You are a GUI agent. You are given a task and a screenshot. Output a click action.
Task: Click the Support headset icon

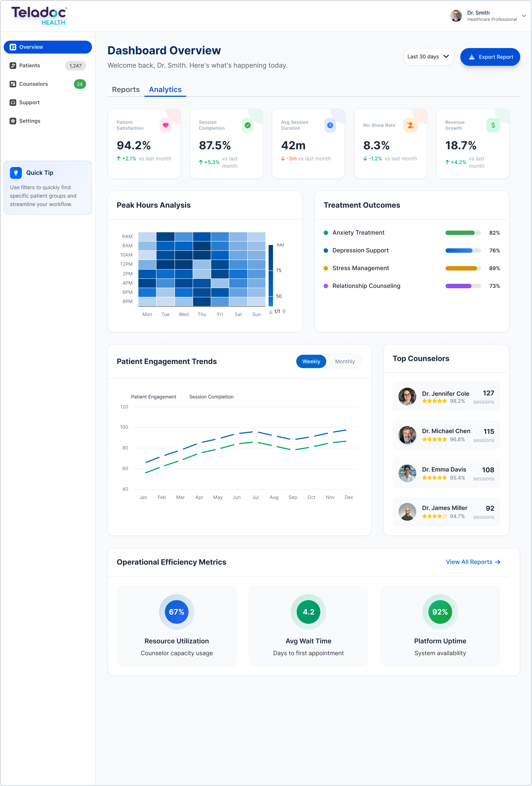point(13,102)
